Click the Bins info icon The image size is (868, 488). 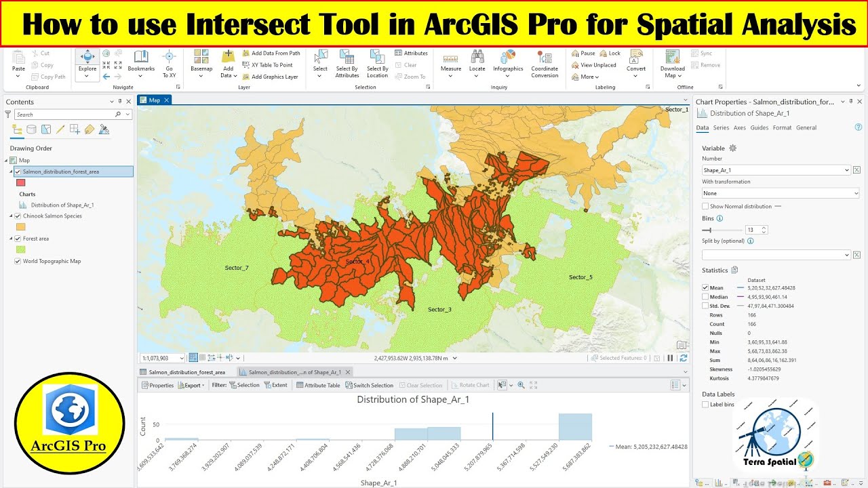pyautogui.click(x=719, y=218)
